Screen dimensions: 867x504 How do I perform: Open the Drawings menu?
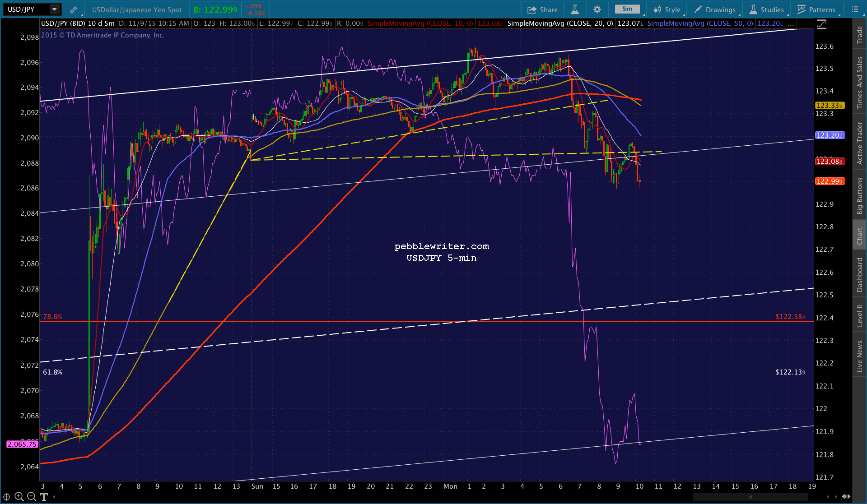[715, 9]
